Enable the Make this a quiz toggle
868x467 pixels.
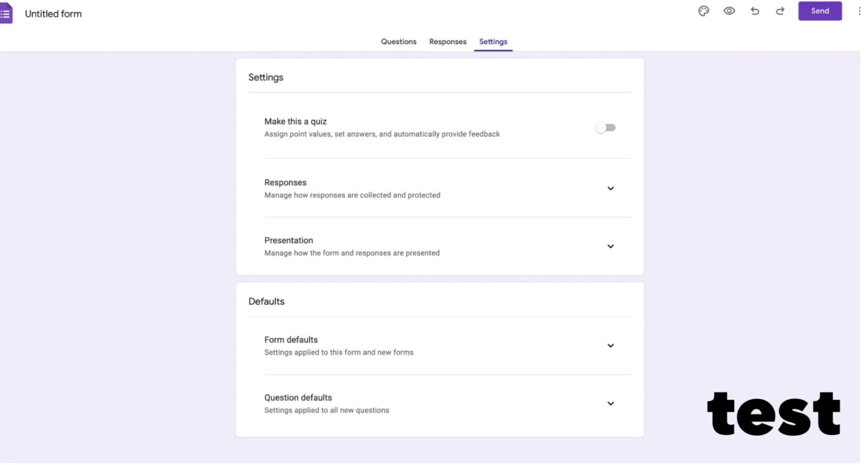coord(605,127)
